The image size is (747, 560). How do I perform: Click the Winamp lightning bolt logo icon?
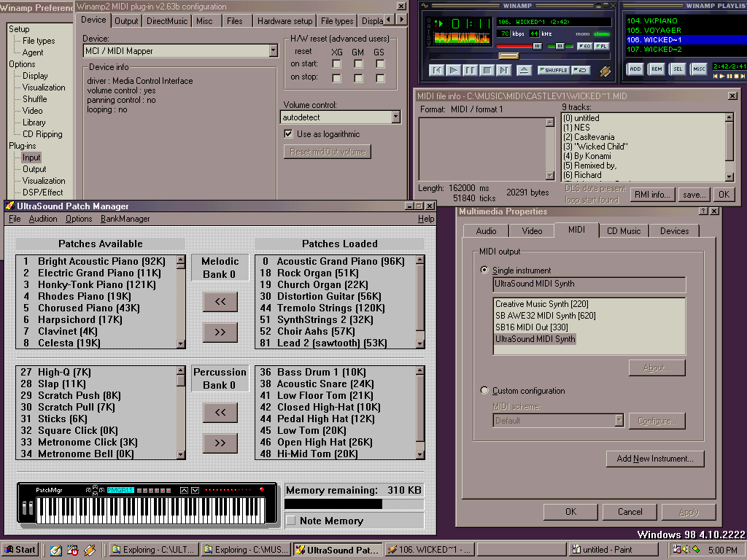pos(605,71)
